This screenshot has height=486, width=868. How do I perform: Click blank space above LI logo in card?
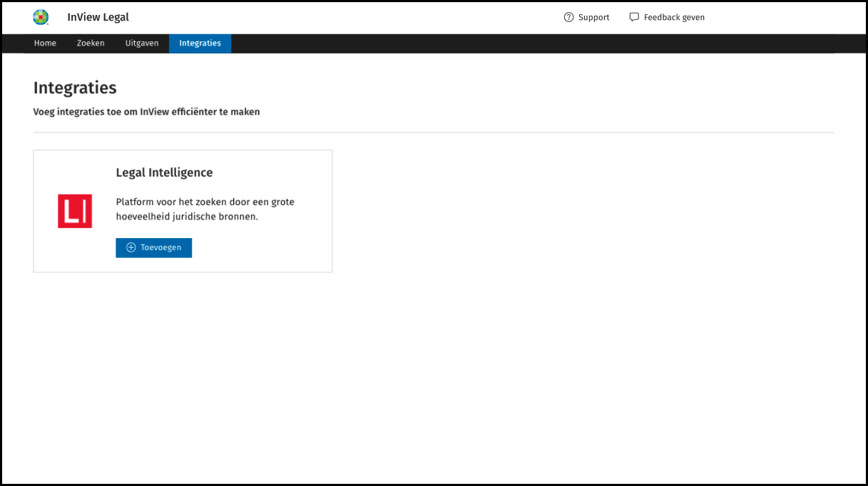75,171
